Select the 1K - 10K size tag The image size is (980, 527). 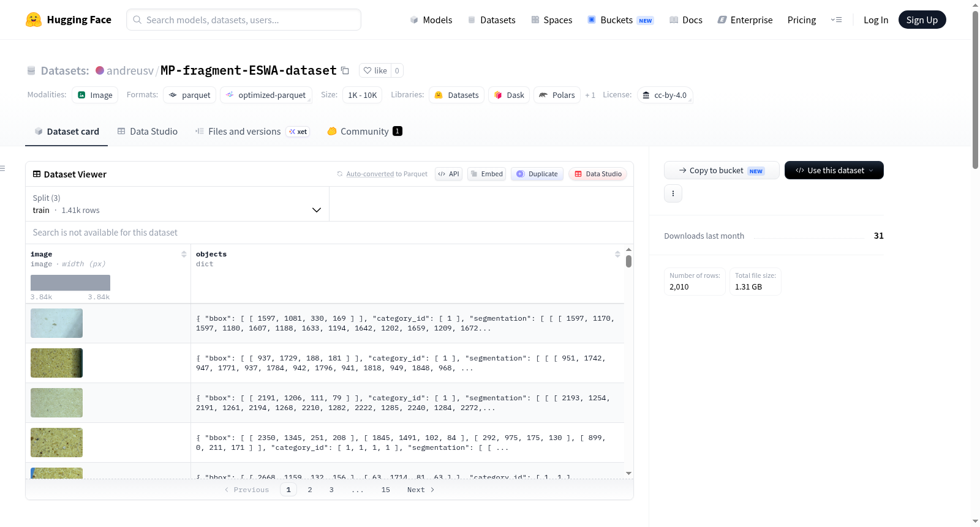[362, 95]
